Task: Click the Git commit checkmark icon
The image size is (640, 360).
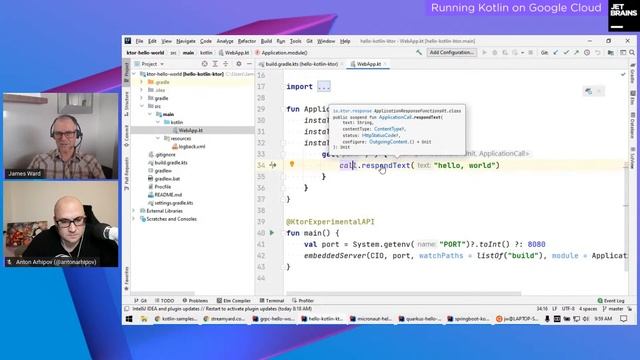Action: (x=566, y=52)
